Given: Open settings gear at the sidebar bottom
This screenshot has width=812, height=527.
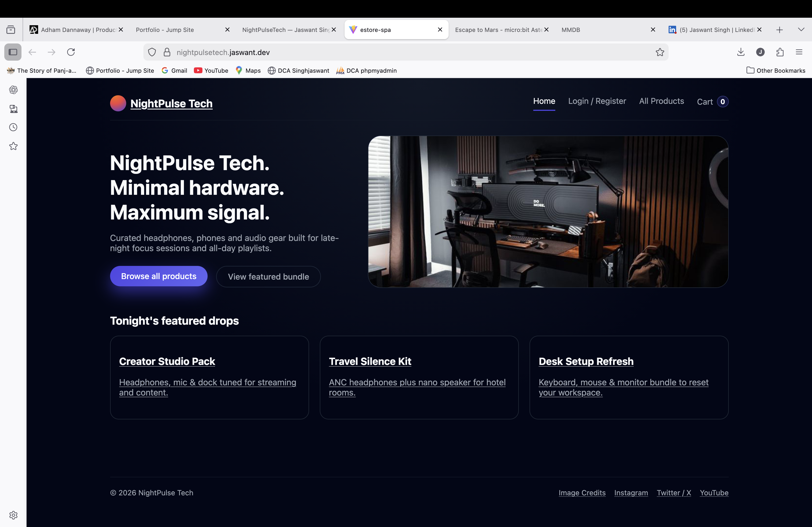Looking at the screenshot, I should pyautogui.click(x=13, y=515).
